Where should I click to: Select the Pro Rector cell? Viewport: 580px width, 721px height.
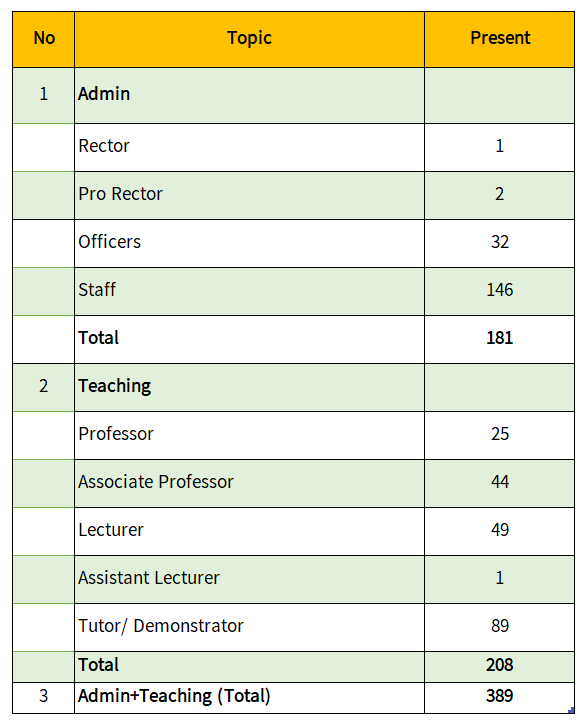click(x=249, y=195)
